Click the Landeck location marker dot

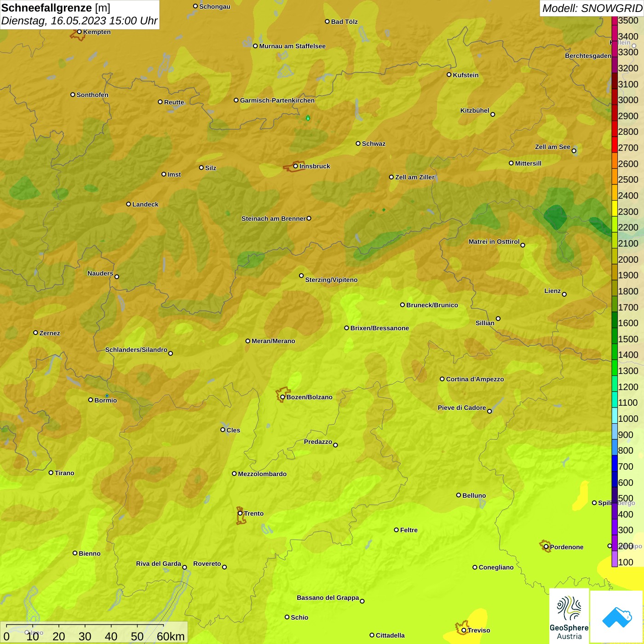click(128, 204)
